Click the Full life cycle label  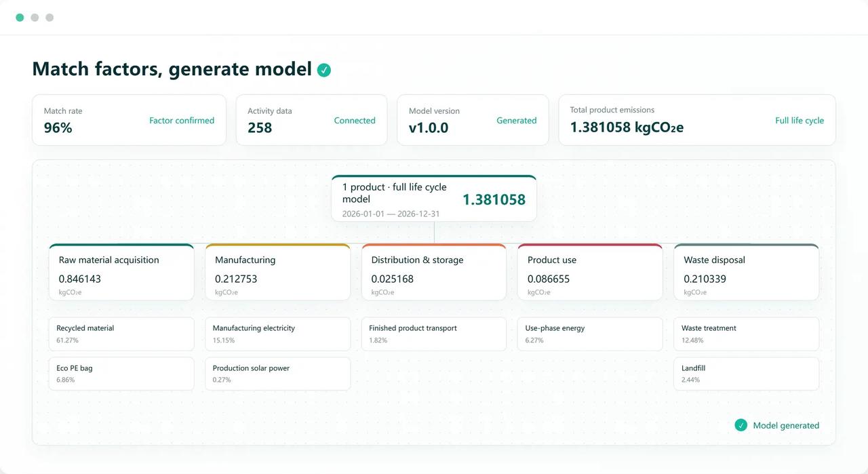coord(800,121)
